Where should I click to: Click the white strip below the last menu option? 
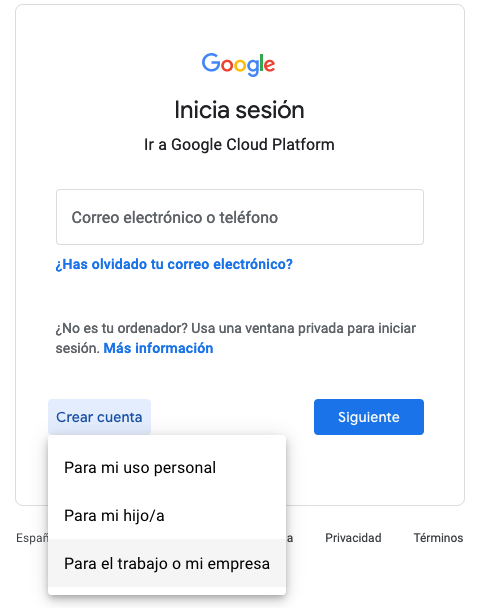click(167, 591)
